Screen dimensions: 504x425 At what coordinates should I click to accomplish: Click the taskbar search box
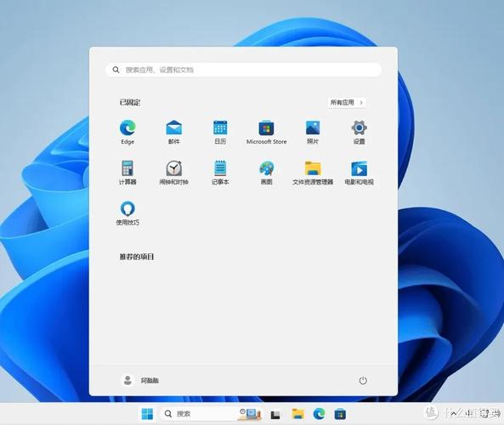point(211,414)
